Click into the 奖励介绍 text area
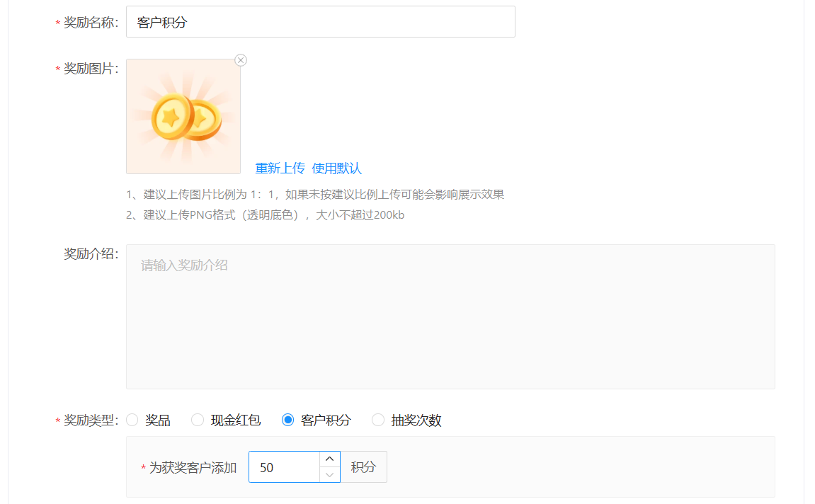 450,316
